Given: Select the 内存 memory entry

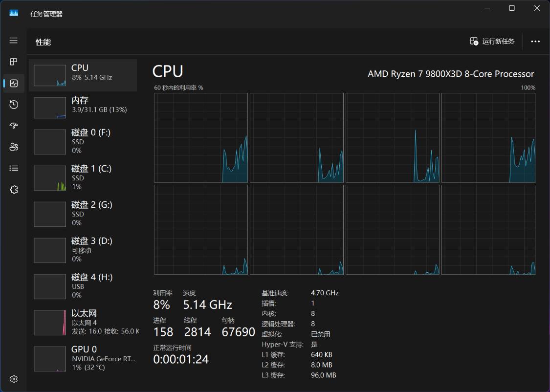Looking at the screenshot, I should [83, 108].
